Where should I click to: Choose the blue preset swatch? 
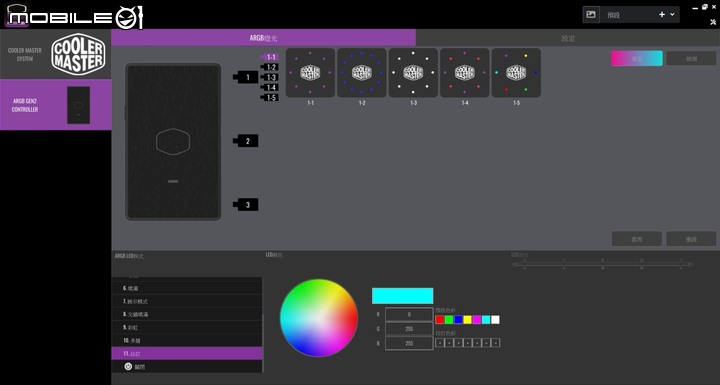coord(458,320)
